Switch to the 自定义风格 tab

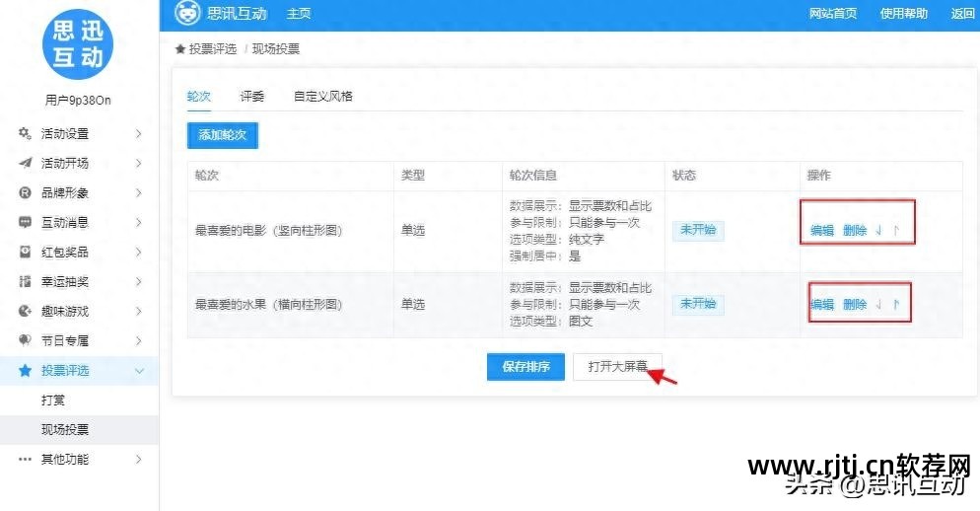point(323,96)
